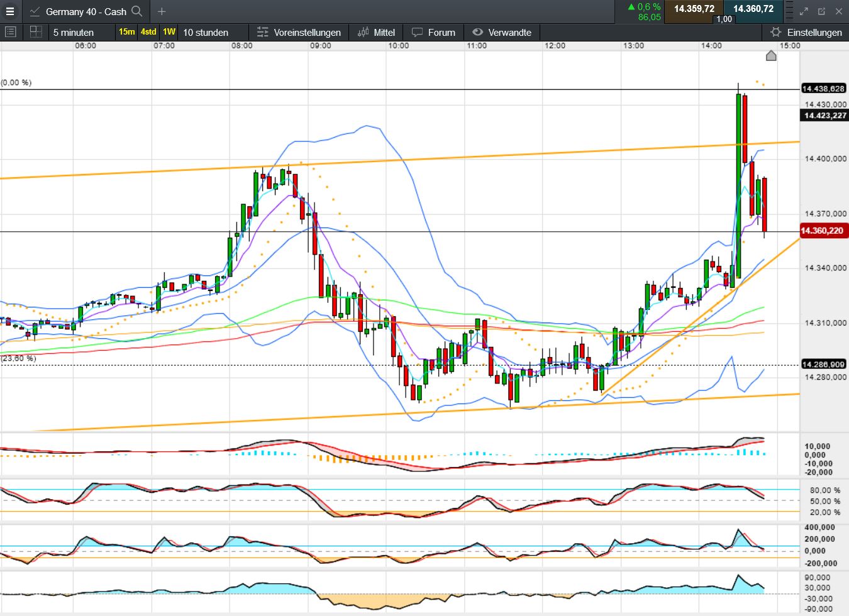Viewport: 849px width, 616px height.
Task: Open the chart layout grid icon
Action: (36, 32)
